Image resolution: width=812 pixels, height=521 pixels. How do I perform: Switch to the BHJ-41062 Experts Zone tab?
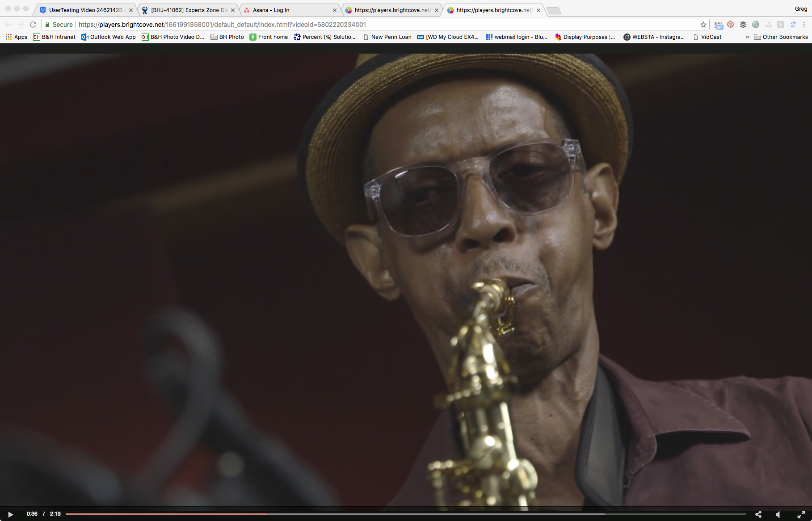pos(188,10)
